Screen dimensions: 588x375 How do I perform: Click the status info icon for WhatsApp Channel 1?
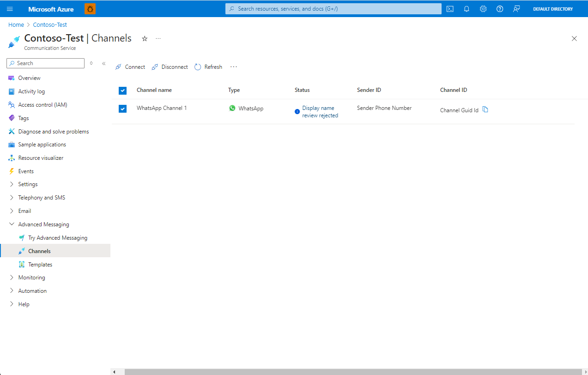click(x=297, y=112)
